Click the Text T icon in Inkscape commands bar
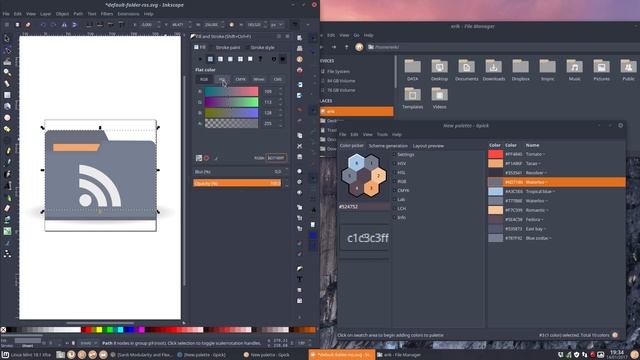Viewport: 640px width, 360px height. pos(300,279)
